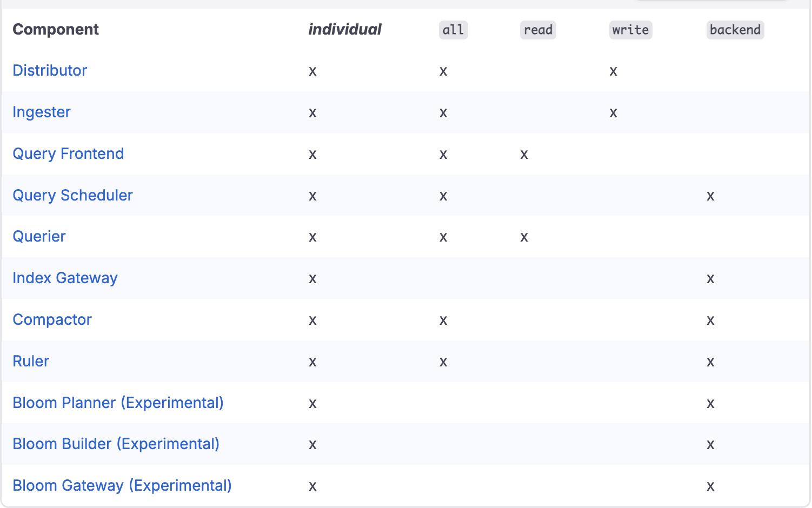Select the all target header
Viewport: 812px width, 508px height.
pyautogui.click(x=453, y=30)
